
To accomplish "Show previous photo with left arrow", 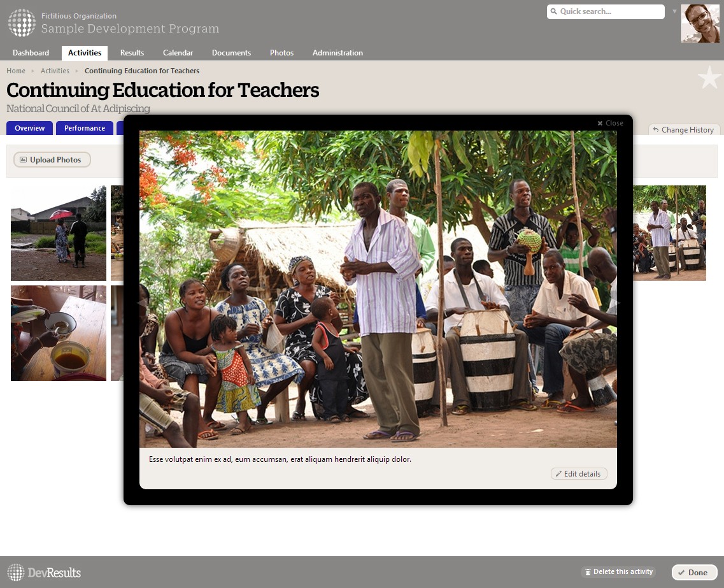I will 142,303.
